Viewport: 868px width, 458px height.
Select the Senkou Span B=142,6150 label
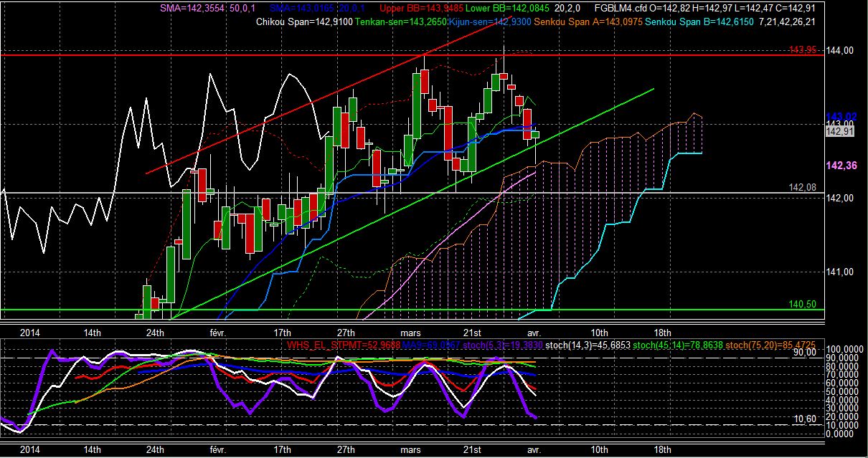pyautogui.click(x=699, y=23)
